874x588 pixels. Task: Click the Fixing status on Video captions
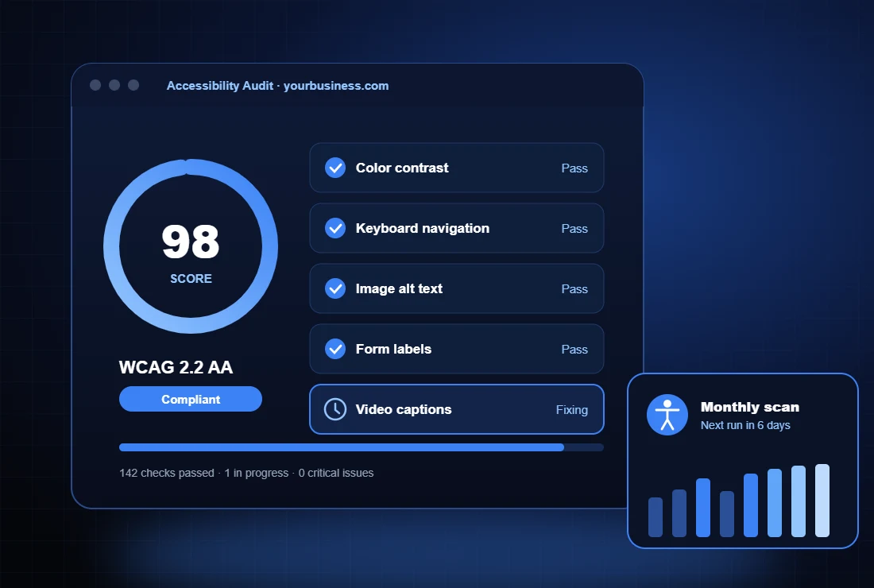coord(572,410)
